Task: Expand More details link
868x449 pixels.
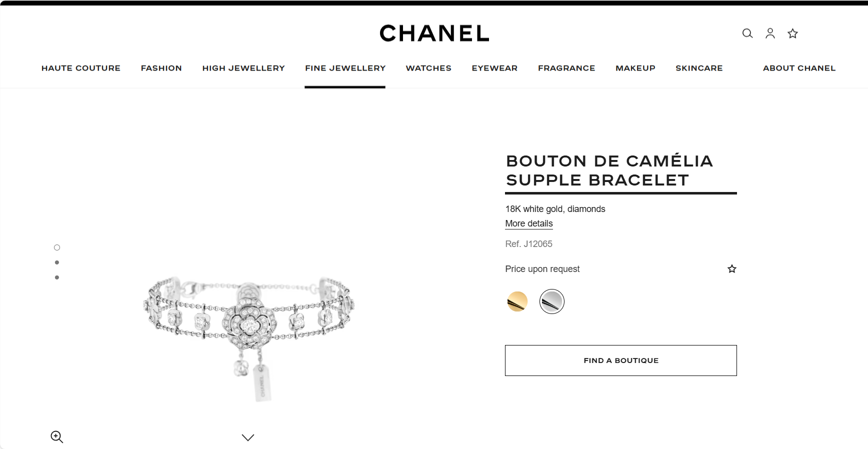Action: [529, 223]
